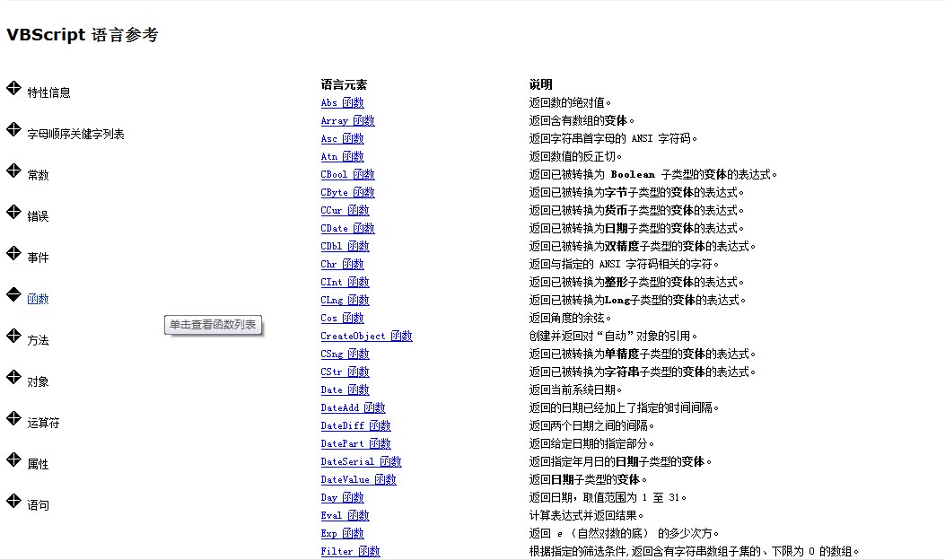Open the CLng 函数 link
Image resolution: width=945 pixels, height=560 pixels.
coord(345,301)
